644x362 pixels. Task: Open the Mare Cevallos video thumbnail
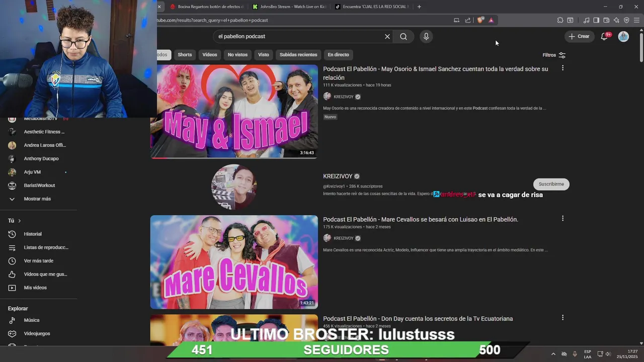[x=234, y=262]
